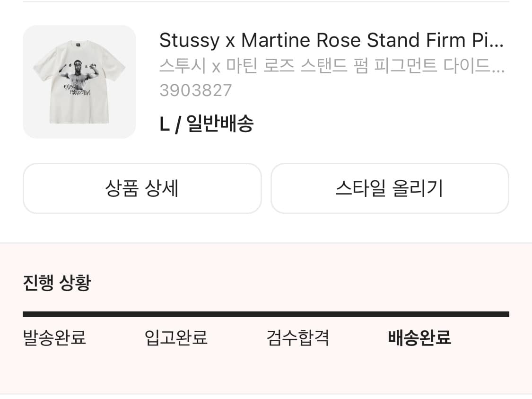
Task: Open the 상품 상세 button
Action: click(x=142, y=188)
